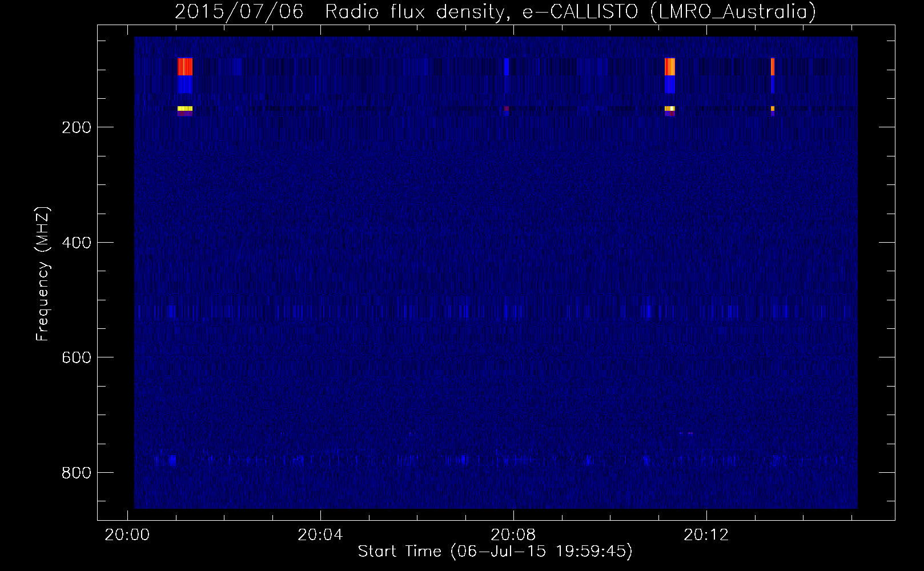Click the 20:08 time tick label
The height and width of the screenshot is (571, 924).
[513, 535]
